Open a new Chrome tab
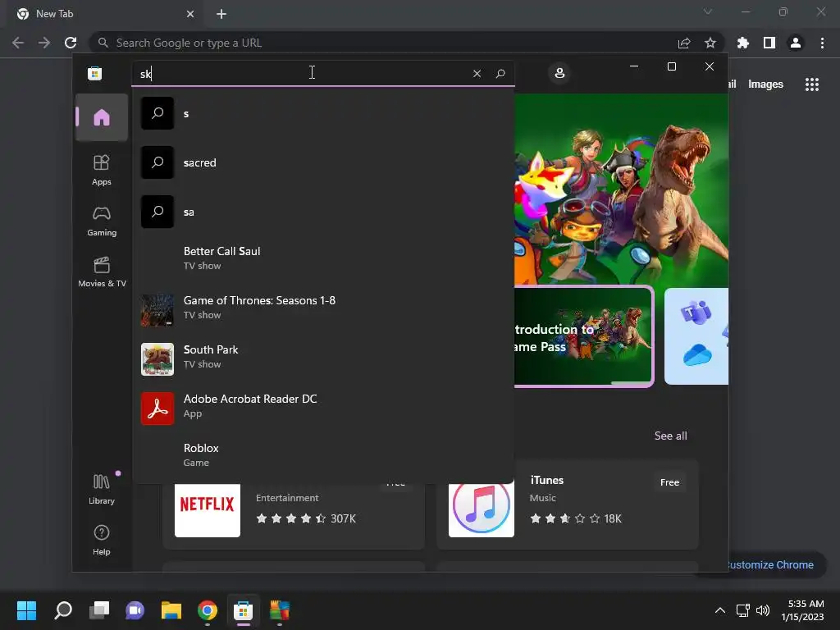 pyautogui.click(x=221, y=14)
